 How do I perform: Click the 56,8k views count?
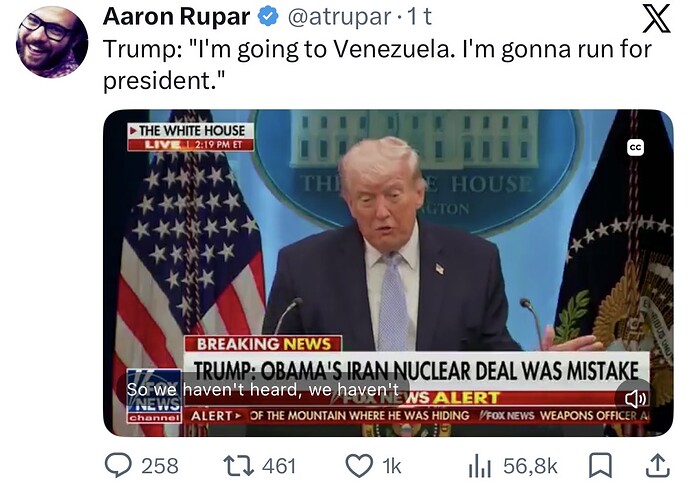point(531,466)
